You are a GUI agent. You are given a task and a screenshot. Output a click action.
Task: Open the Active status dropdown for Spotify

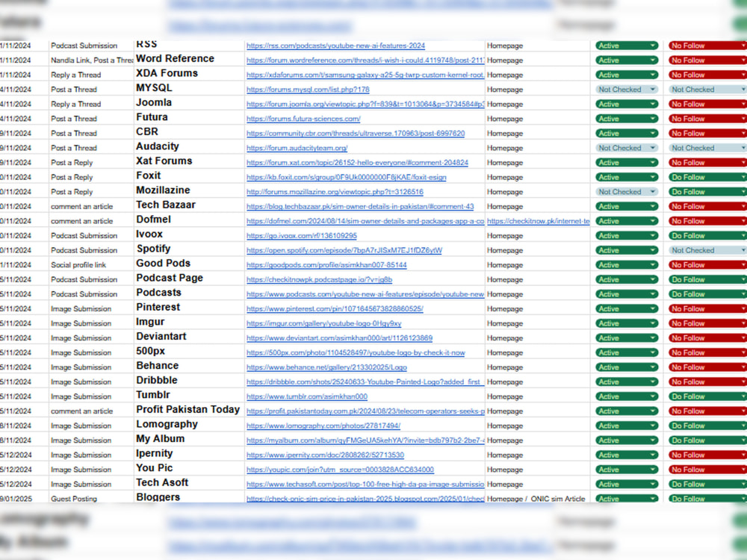point(627,250)
